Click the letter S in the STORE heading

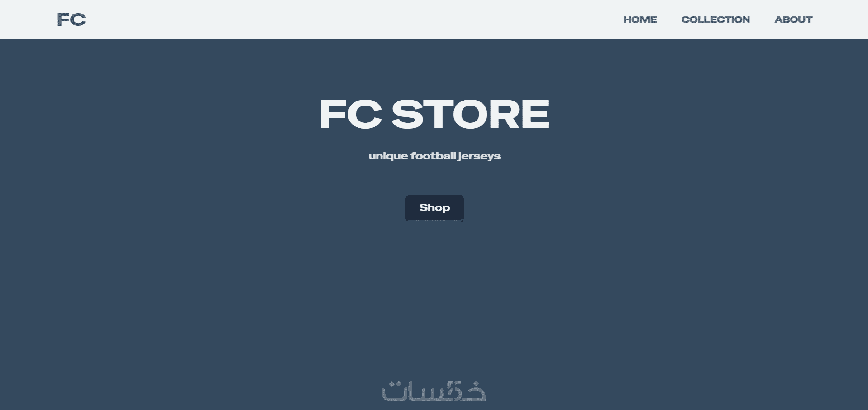(x=407, y=114)
